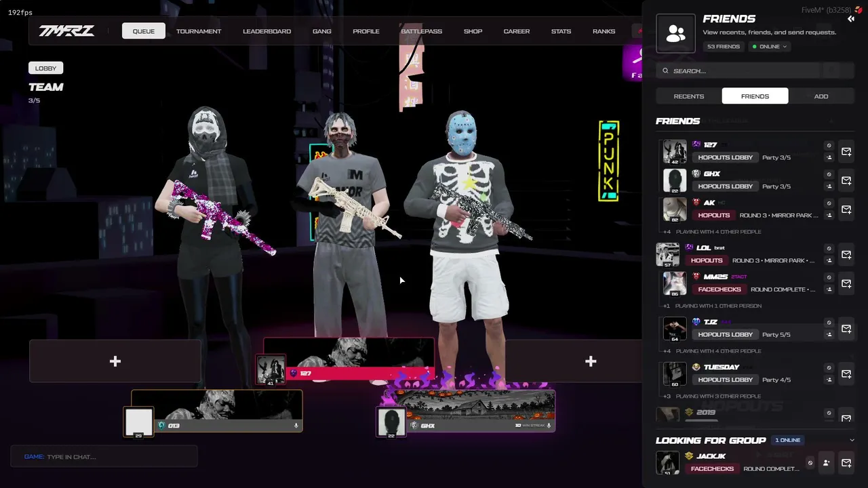The image size is (868, 488).
Task: Select the Add tab in Friends panel
Action: [821, 96]
